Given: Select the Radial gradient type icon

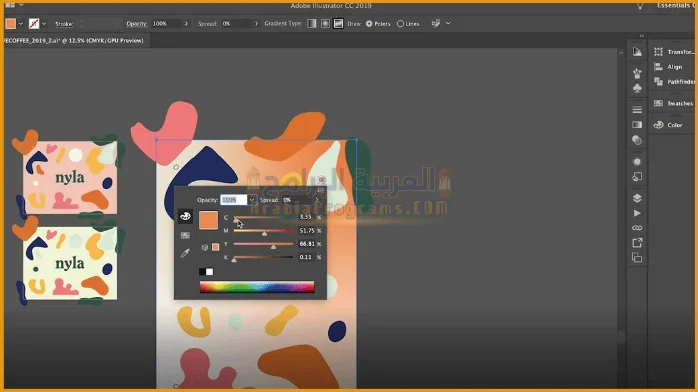Looking at the screenshot, I should [325, 23].
